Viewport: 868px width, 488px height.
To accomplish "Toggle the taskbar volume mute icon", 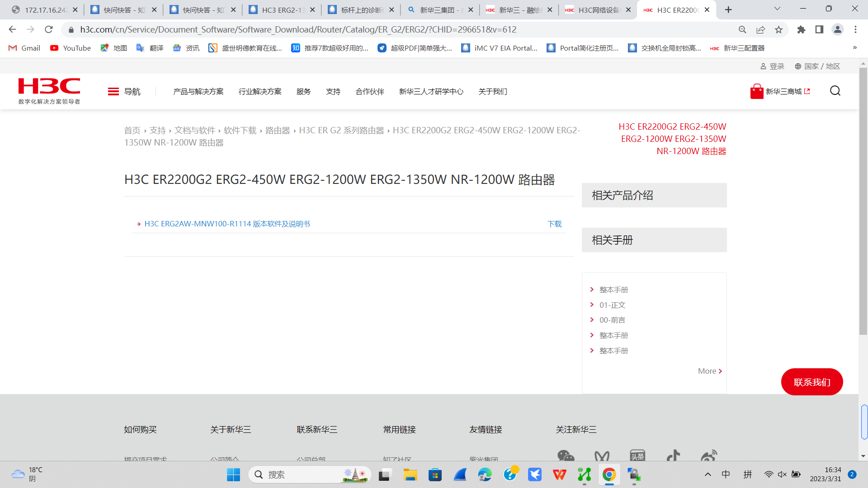I will tap(782, 474).
